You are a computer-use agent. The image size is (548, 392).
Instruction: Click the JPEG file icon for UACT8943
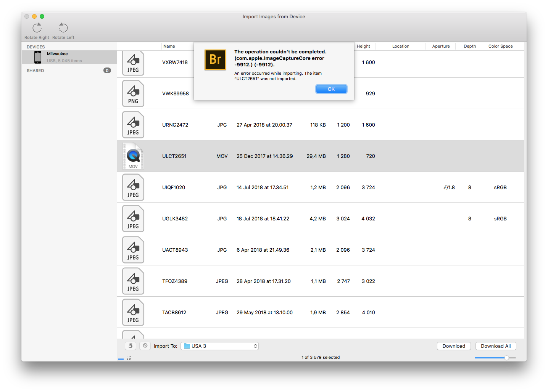[133, 250]
